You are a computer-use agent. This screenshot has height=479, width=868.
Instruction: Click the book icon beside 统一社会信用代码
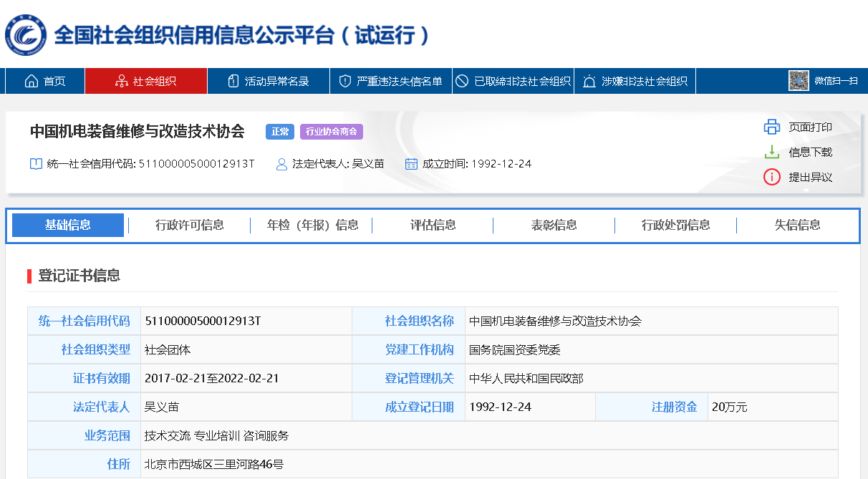(36, 164)
